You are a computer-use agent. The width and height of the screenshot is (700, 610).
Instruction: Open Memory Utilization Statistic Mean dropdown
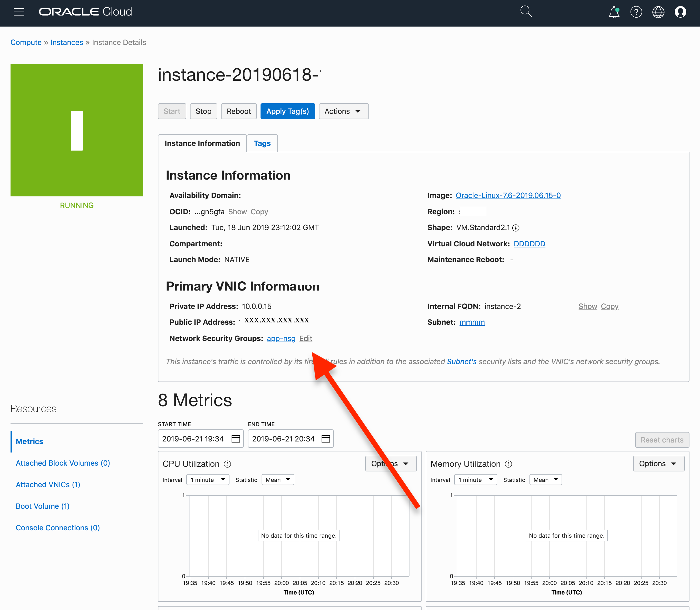pos(545,480)
